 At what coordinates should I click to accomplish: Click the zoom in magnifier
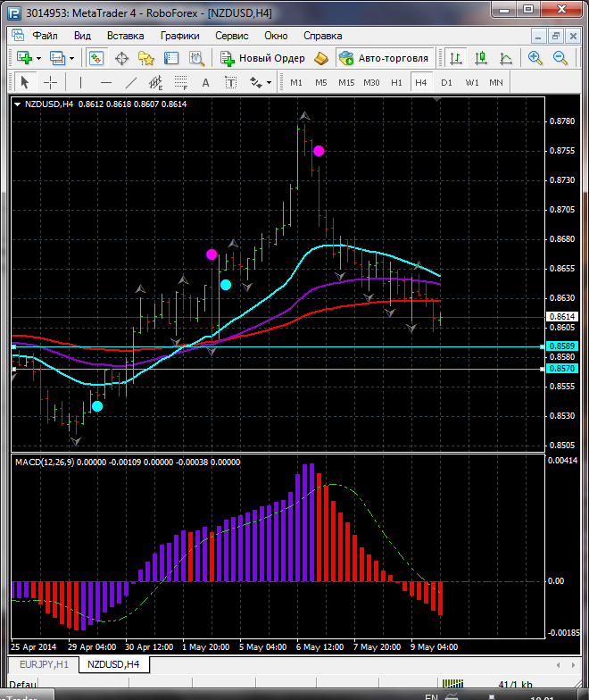pos(535,58)
